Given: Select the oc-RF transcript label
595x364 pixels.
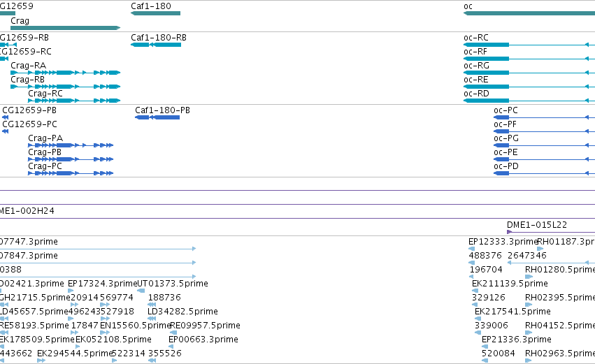Looking at the screenshot, I should [475, 52].
